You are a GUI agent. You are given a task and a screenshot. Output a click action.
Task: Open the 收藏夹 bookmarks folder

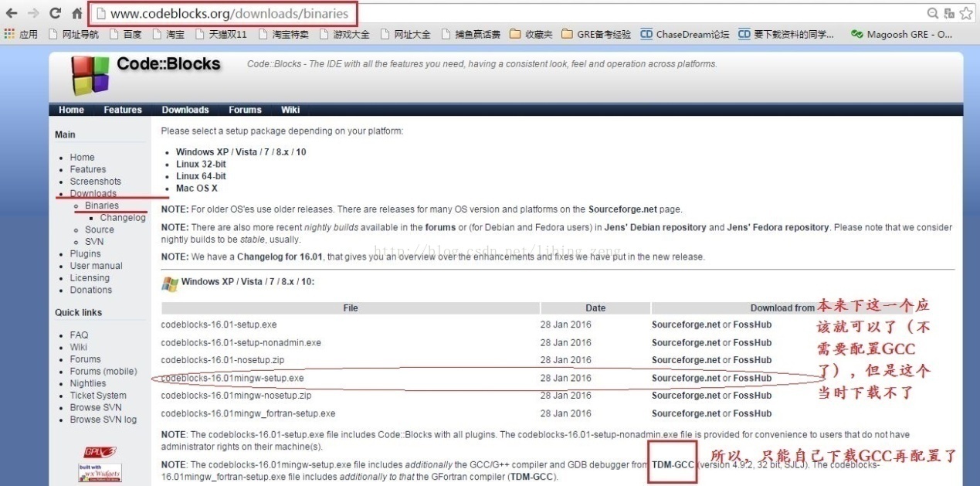click(531, 34)
